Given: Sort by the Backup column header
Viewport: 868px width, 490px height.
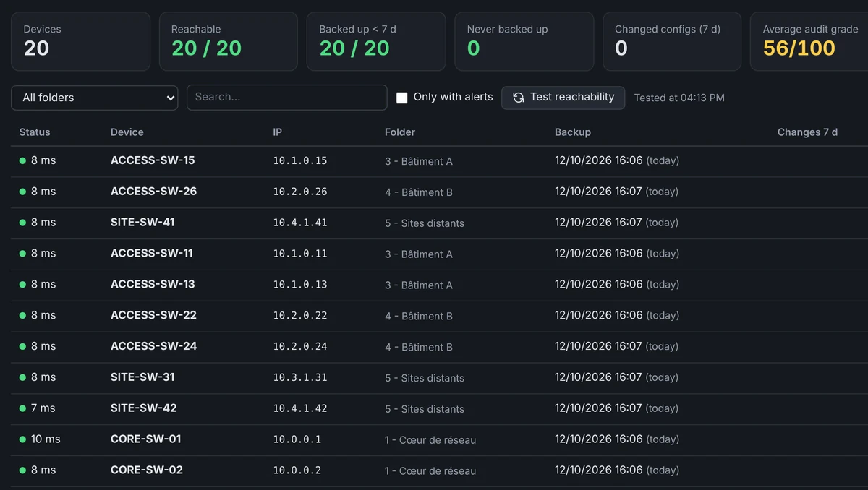Looking at the screenshot, I should point(573,132).
